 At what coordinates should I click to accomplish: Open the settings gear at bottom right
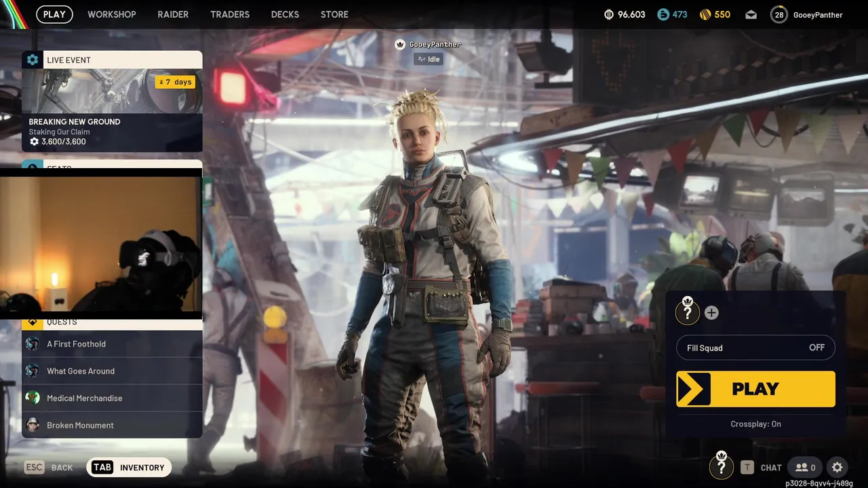[837, 467]
